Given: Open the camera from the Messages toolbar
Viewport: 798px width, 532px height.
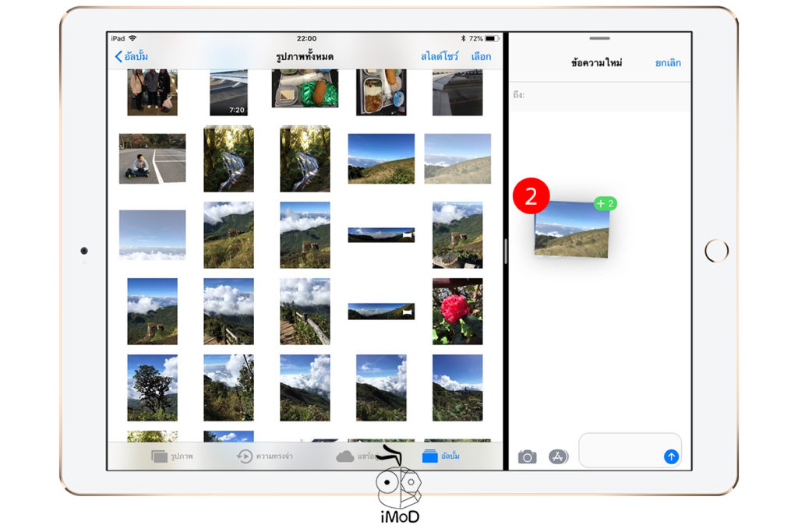Looking at the screenshot, I should pos(529,456).
